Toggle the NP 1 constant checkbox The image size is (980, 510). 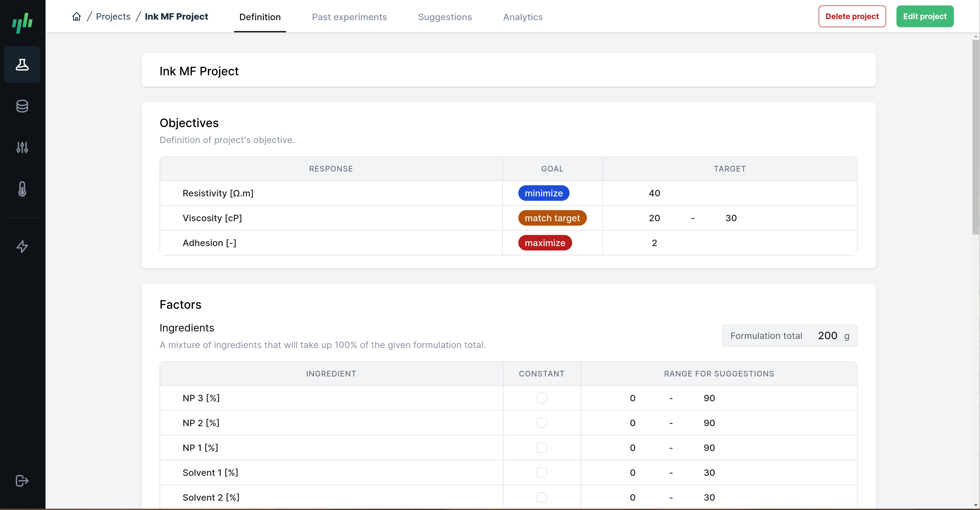click(541, 448)
